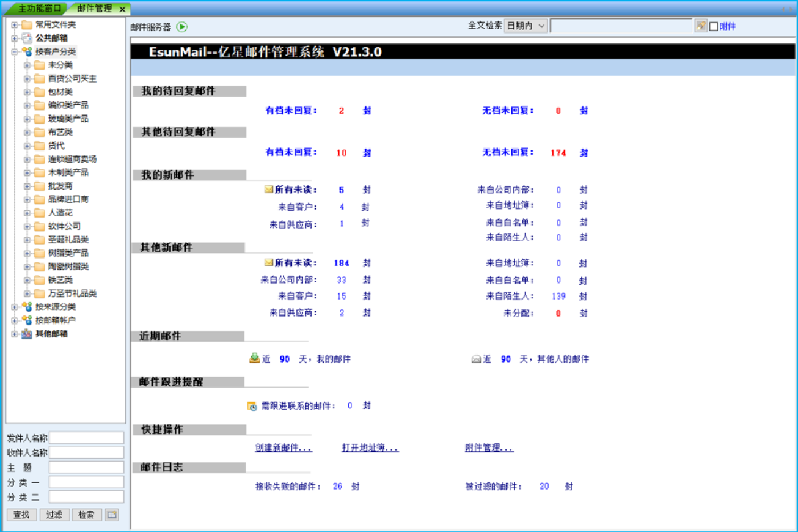The width and height of the screenshot is (798, 532).
Task: Select the 圣诞礼品类 folder label
Action: (x=68, y=240)
